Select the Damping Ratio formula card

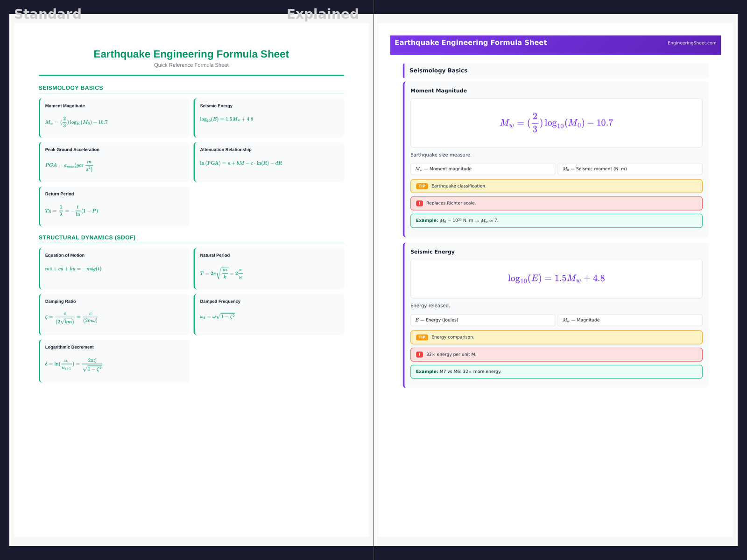click(x=114, y=314)
